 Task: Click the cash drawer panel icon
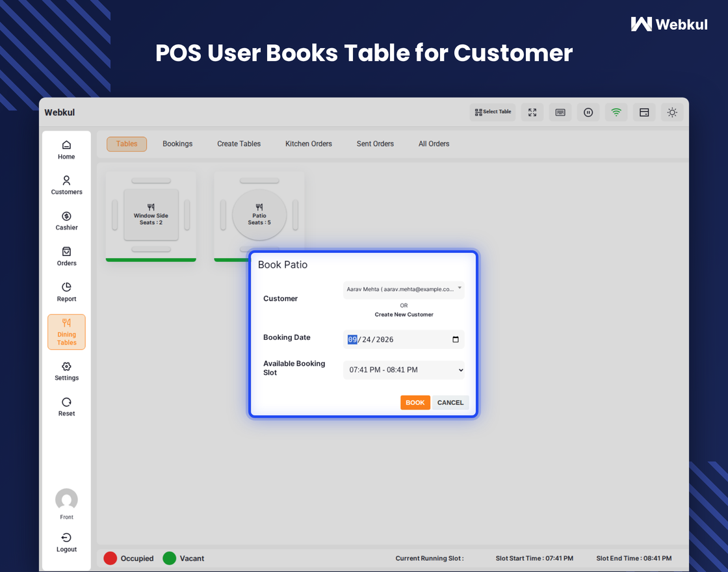point(644,112)
